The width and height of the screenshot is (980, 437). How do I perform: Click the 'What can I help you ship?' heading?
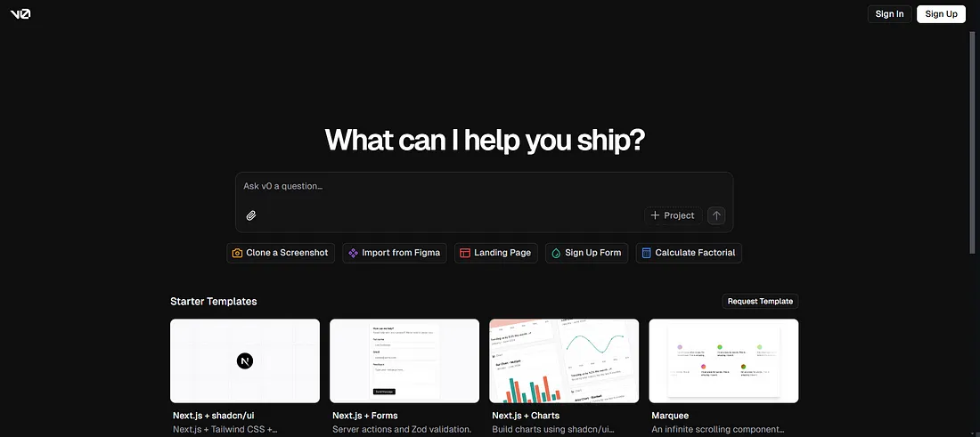tap(485, 140)
